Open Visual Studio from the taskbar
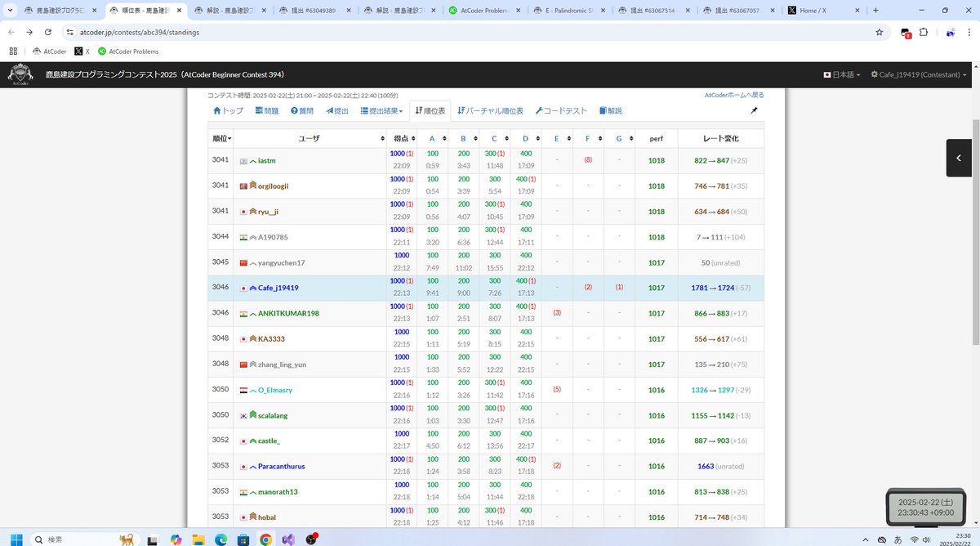This screenshot has height=546, width=980. point(288,539)
